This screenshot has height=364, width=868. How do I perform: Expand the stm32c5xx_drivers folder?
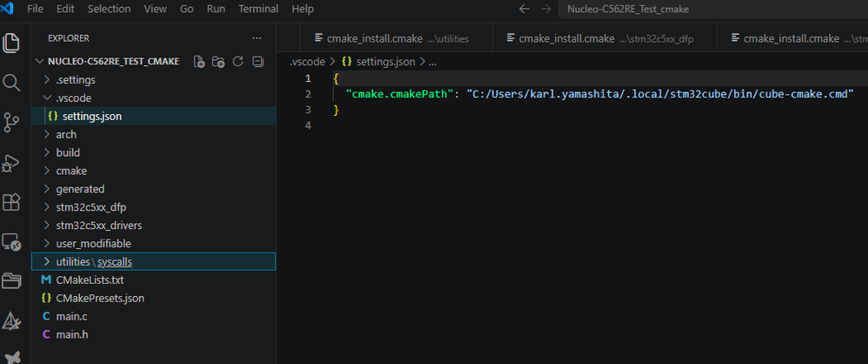tap(154, 226)
